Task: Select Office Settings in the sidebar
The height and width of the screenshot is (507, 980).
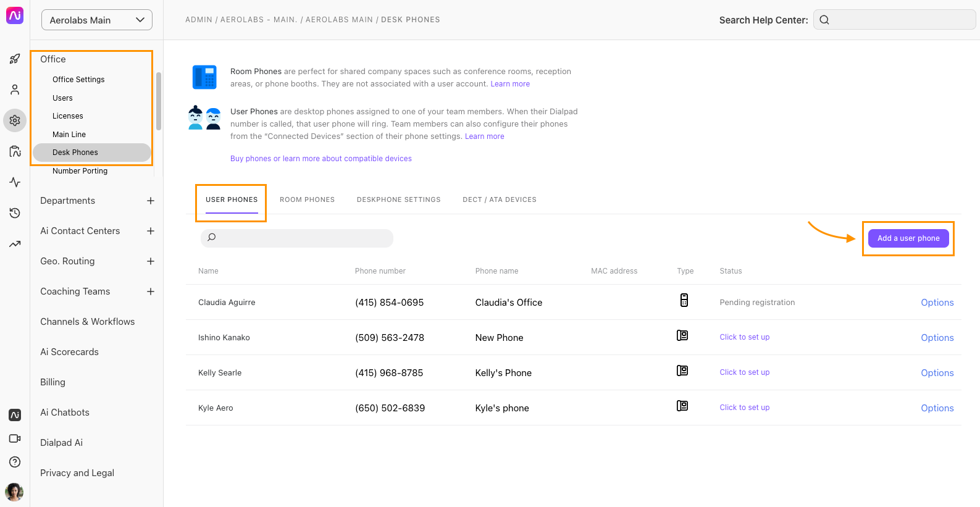Action: tap(78, 80)
